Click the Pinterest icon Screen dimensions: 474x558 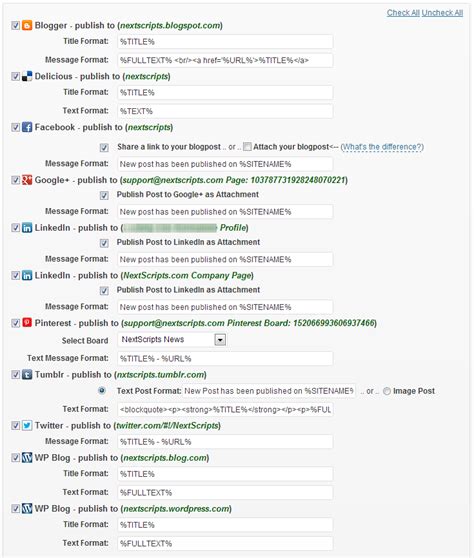(27, 322)
